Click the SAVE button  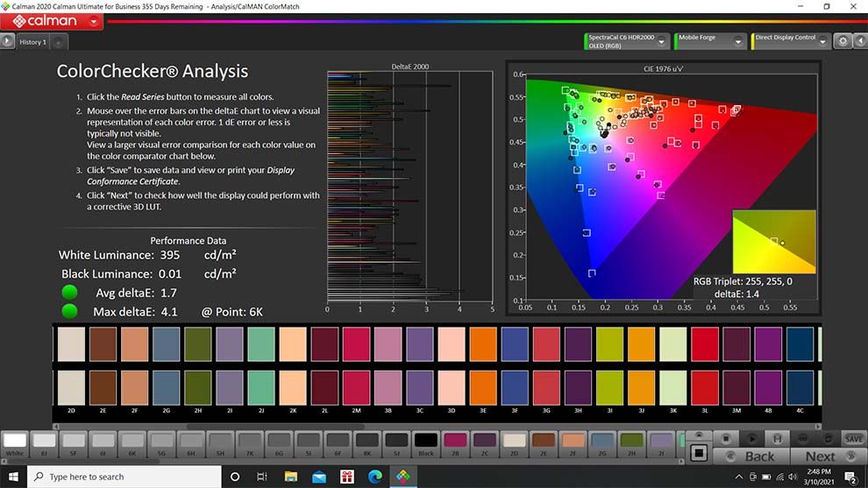click(x=854, y=439)
